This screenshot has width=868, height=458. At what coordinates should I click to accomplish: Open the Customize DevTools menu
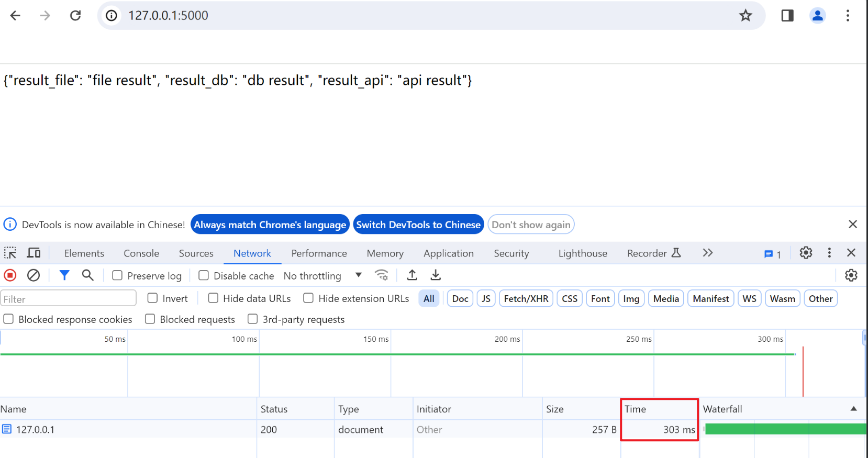tap(829, 253)
